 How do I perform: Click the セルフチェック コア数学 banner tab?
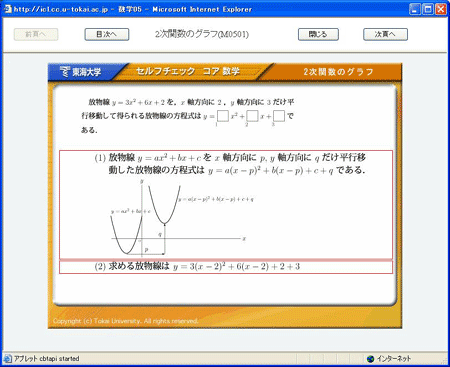pyautogui.click(x=188, y=71)
